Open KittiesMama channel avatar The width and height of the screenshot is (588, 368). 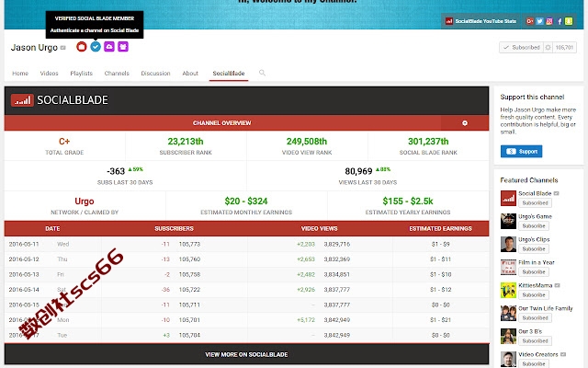pos(508,290)
